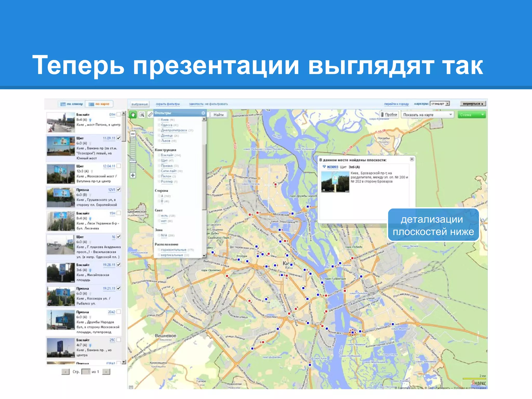
Task: Check the 01H Бэклайт row checkbox
Action: tap(118, 114)
